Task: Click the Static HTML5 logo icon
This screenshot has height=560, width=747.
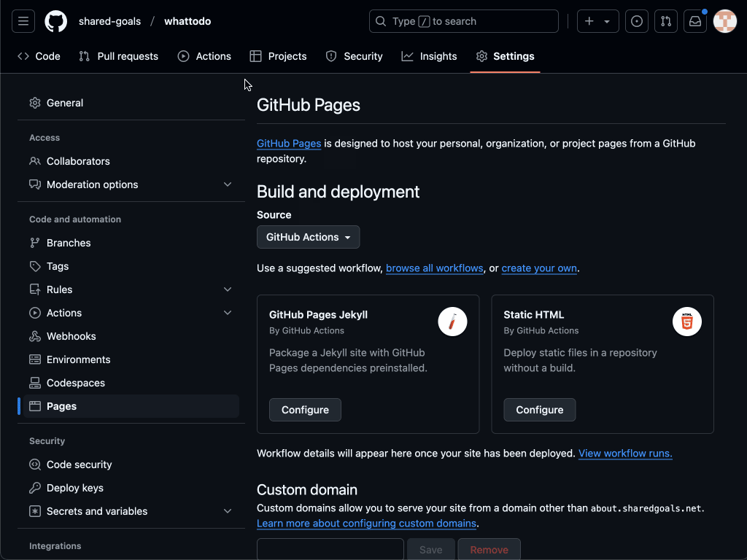Action: pos(686,322)
